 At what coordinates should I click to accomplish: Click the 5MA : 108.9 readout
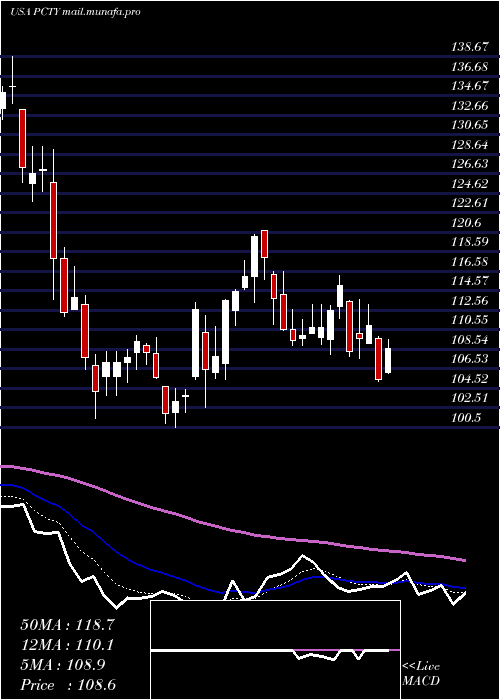[63, 665]
